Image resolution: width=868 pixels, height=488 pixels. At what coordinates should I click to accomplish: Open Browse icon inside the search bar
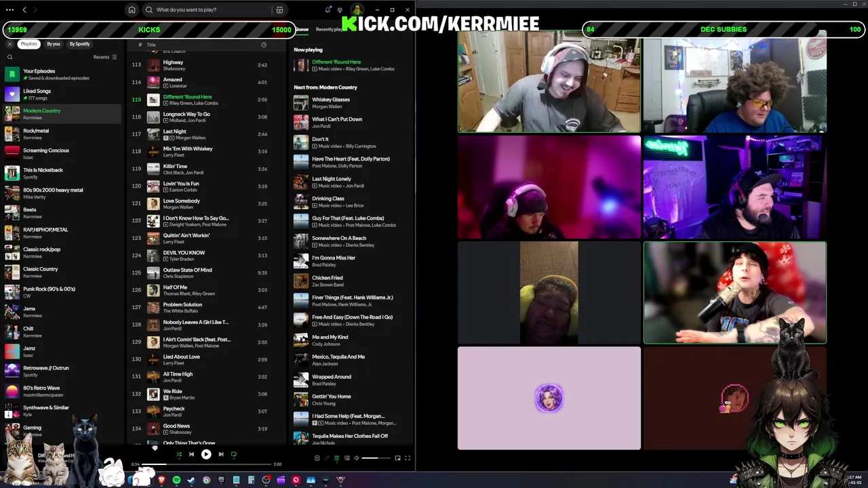[x=279, y=10]
